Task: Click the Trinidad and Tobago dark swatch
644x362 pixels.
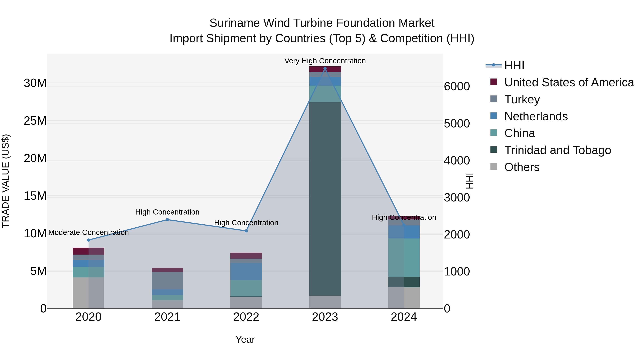Action: pos(494,149)
